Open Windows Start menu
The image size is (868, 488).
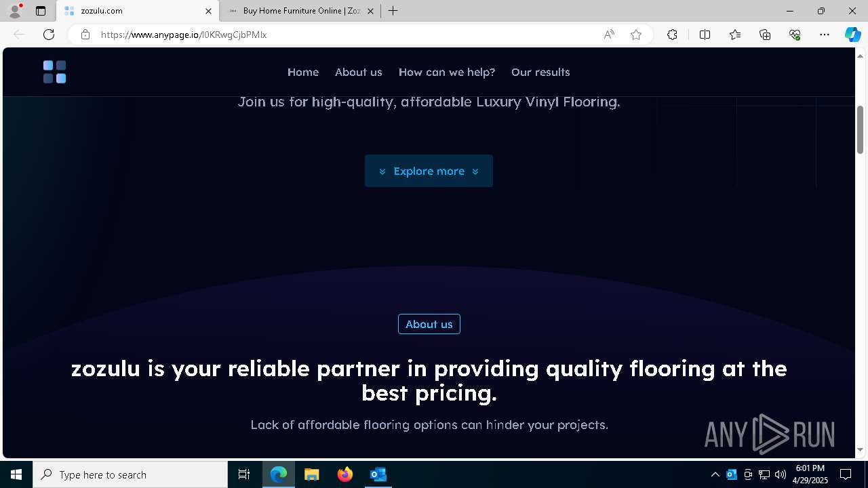(16, 474)
